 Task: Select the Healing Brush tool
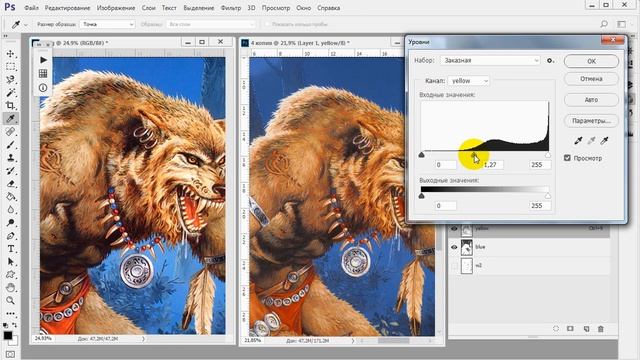(x=11, y=131)
